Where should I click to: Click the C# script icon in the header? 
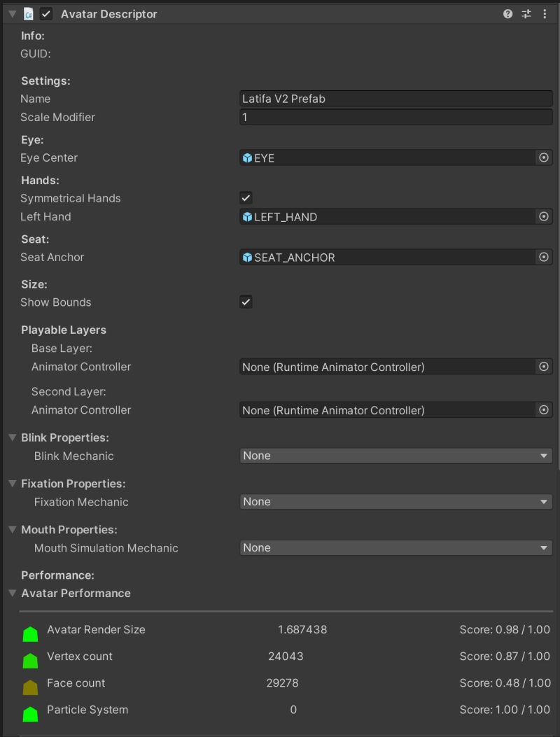coord(29,14)
